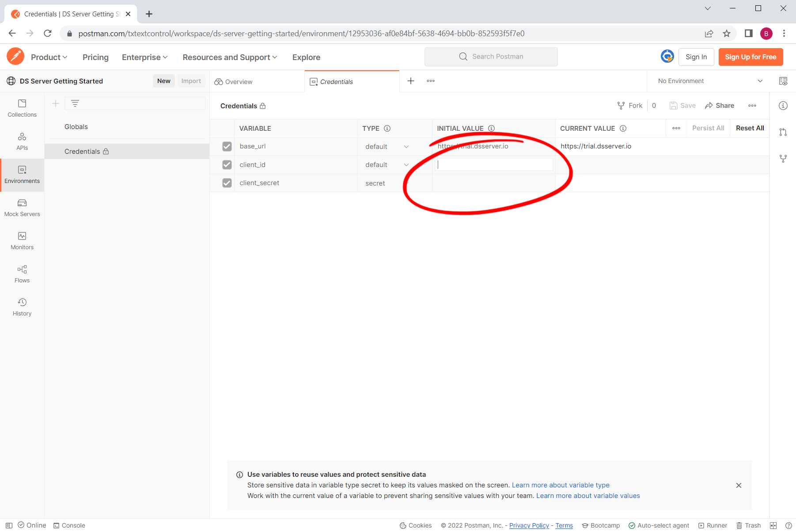Open column options three-dot menu

click(676, 128)
